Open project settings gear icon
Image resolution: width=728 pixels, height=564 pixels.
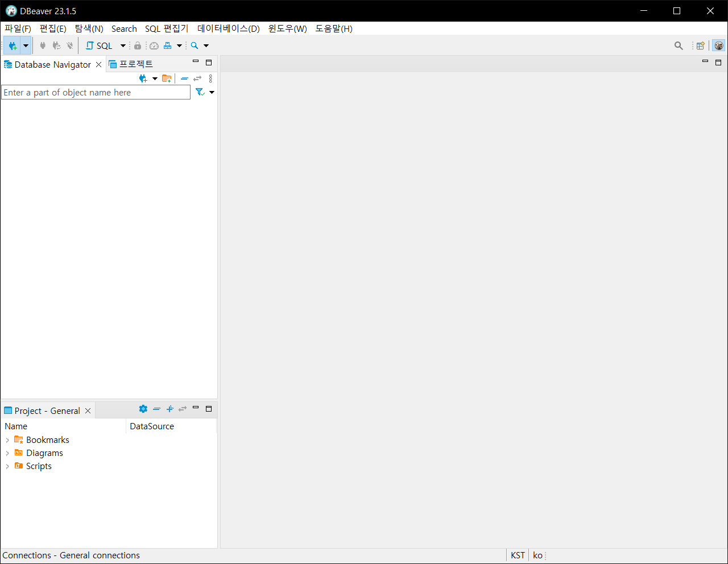pos(143,409)
